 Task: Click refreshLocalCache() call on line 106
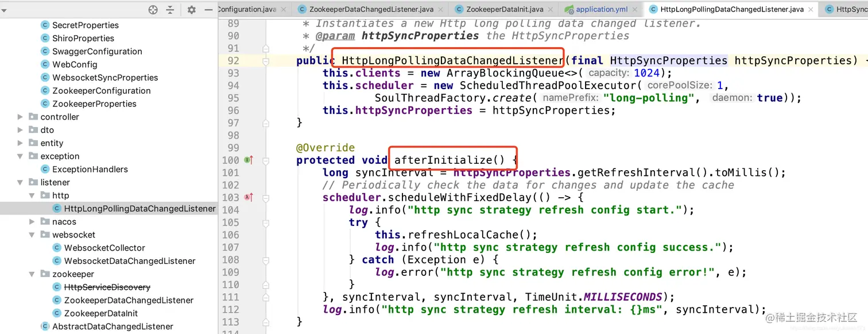(472, 235)
